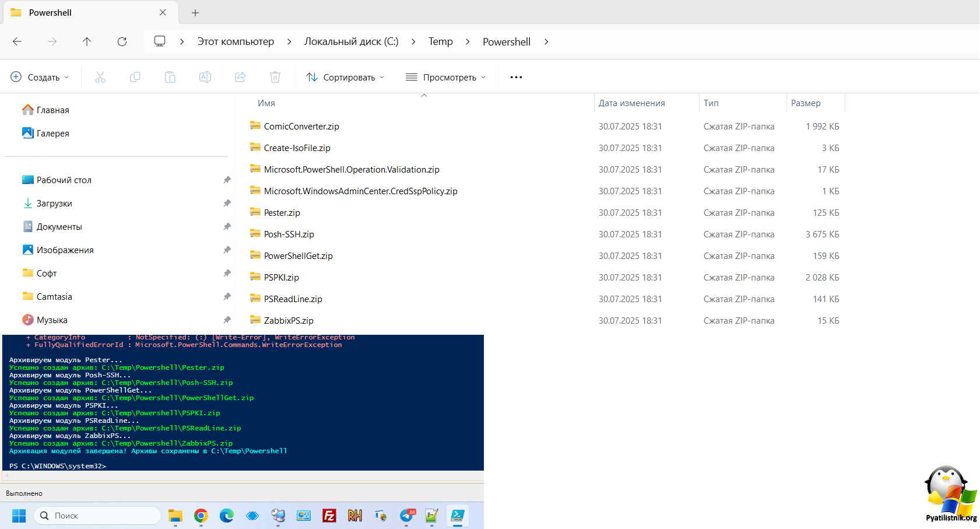Sort by Имя column header

tap(266, 103)
